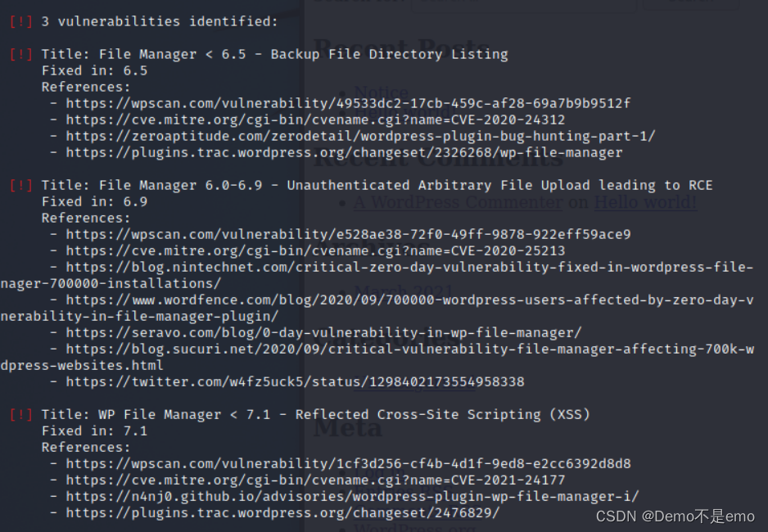Open the zeroaptitude bug-hunting-part-1 URL
The height and width of the screenshot is (532, 768).
click(360, 136)
